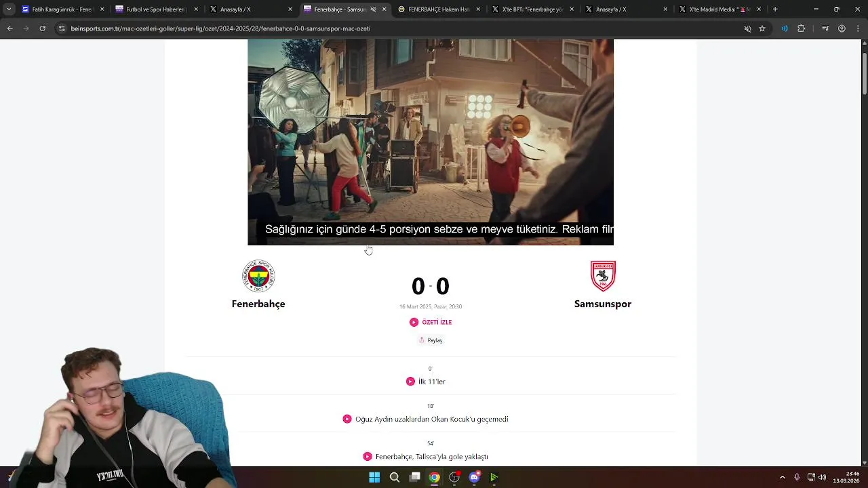Image resolution: width=868 pixels, height=488 pixels.
Task: Open the Extensions puzzle menu
Action: pos(801,28)
